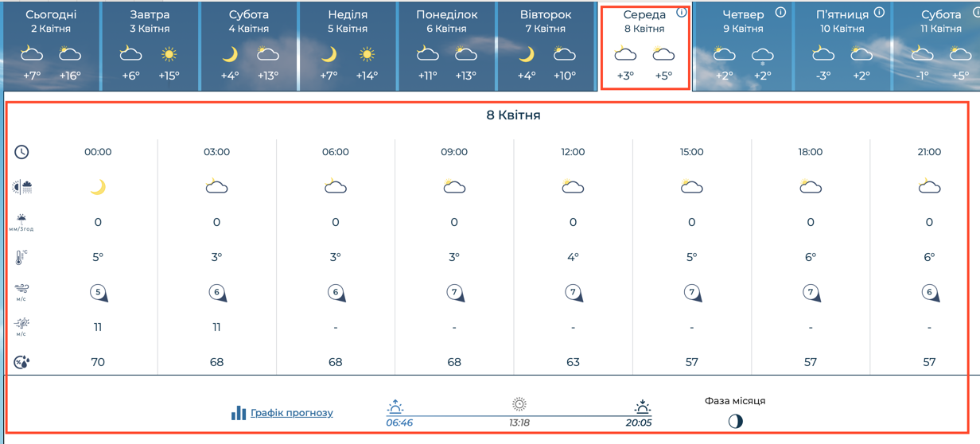Choose the П'ятниця 10 Квітня tab
This screenshot has height=444, width=980.
(842, 46)
